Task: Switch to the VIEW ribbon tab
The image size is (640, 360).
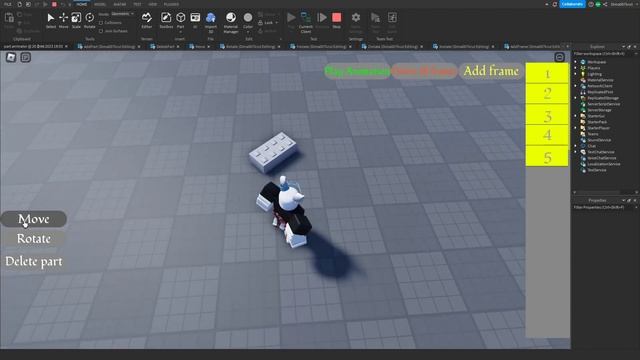Action: click(x=153, y=4)
